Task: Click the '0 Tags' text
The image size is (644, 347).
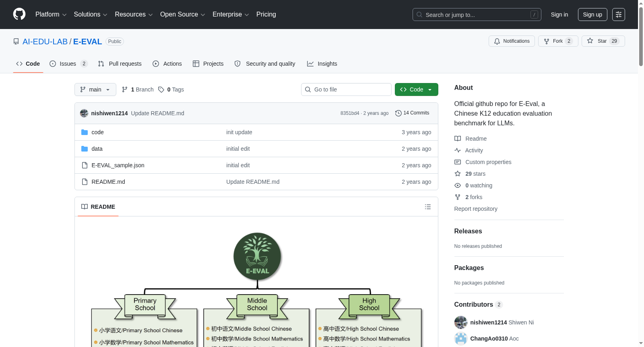Action: tap(175, 89)
